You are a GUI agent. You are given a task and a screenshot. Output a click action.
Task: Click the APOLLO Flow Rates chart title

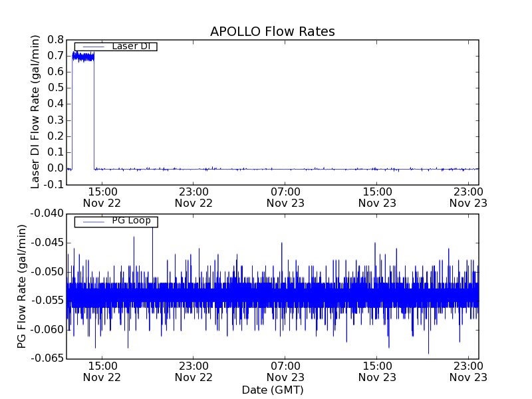point(272,31)
